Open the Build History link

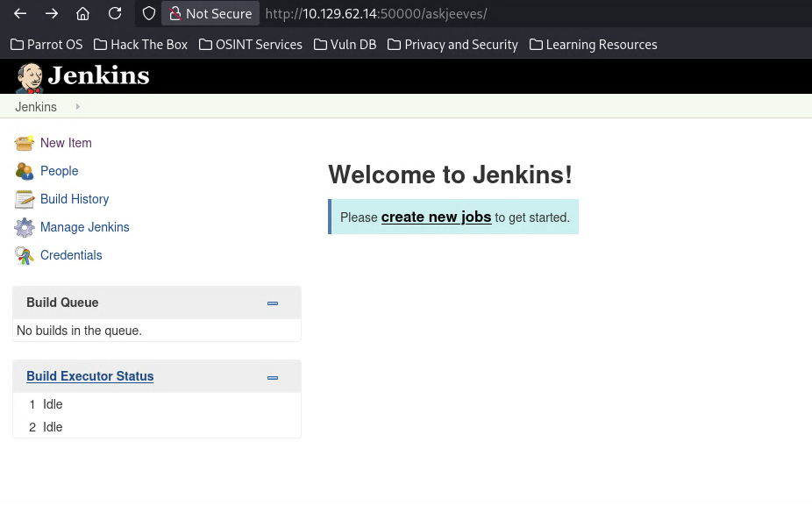pos(75,199)
